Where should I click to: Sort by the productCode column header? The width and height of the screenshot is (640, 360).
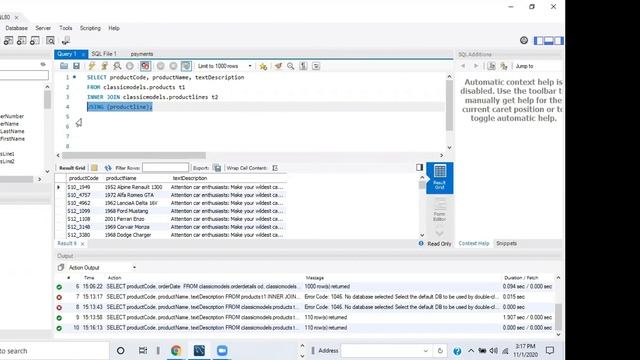point(84,178)
